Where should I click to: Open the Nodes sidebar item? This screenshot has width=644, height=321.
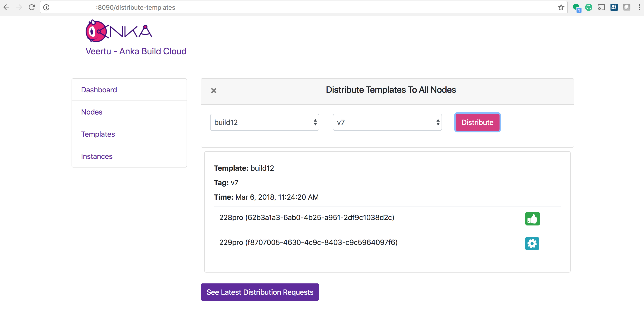[92, 112]
